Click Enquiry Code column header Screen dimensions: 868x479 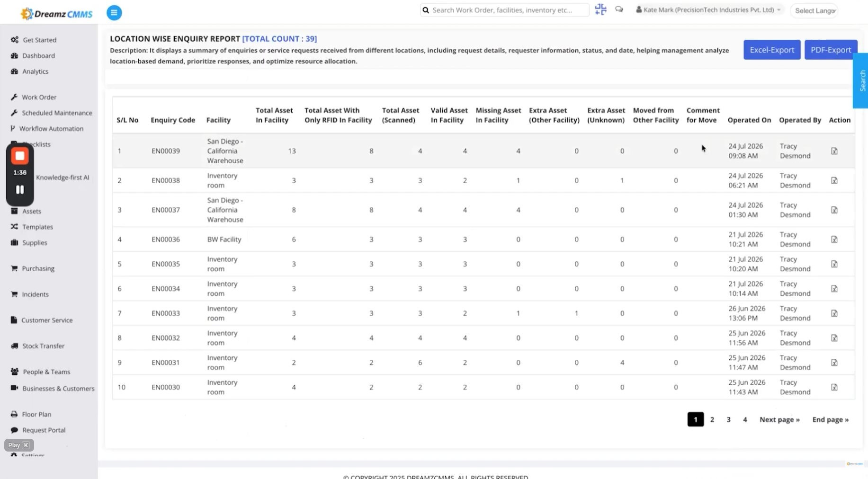tap(173, 120)
